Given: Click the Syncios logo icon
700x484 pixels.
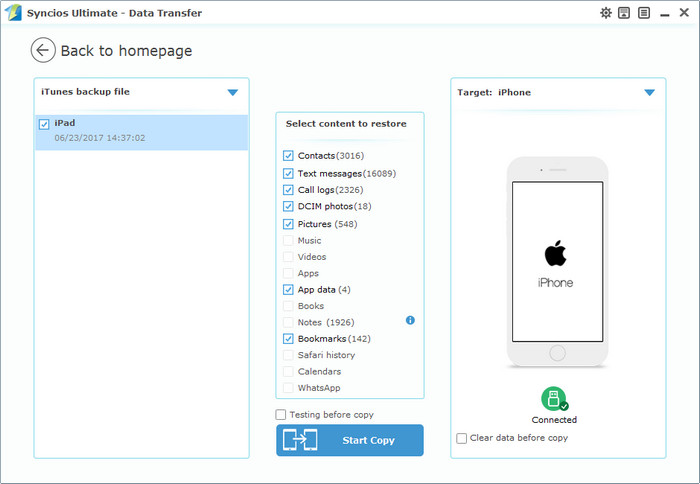Looking at the screenshot, I should [13, 13].
